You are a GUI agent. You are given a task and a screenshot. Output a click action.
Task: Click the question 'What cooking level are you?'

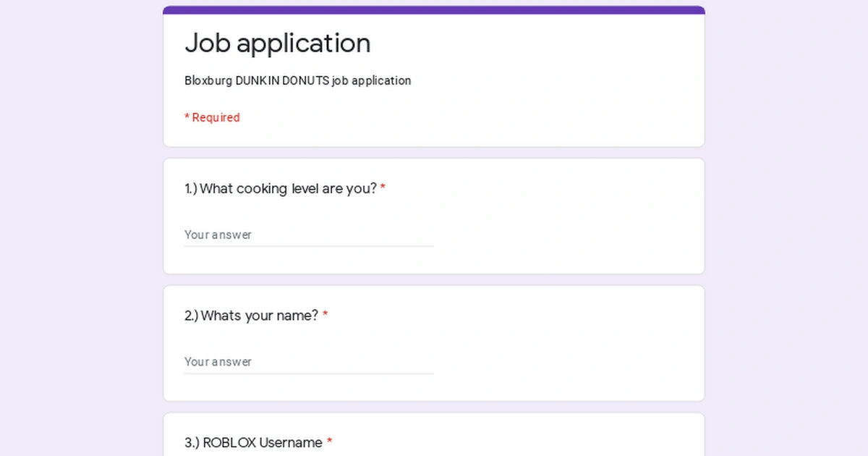(x=279, y=188)
